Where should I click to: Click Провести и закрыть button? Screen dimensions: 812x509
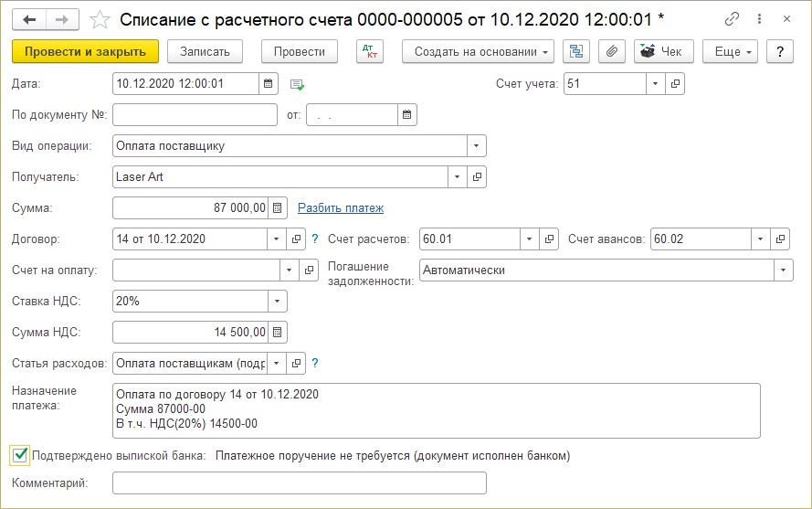point(86,51)
